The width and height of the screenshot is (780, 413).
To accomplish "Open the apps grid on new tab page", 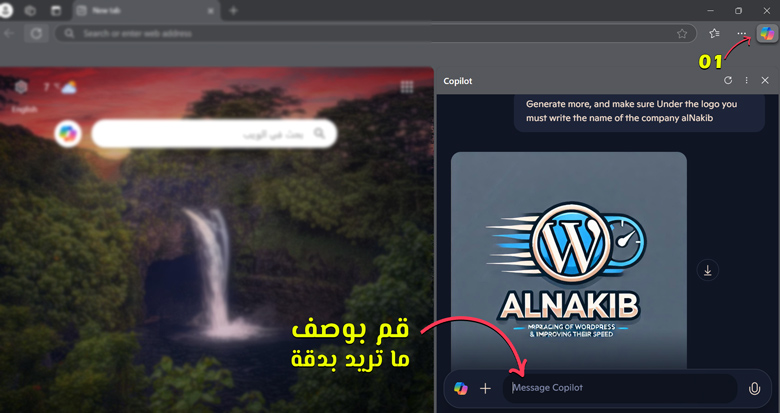I will click(407, 88).
